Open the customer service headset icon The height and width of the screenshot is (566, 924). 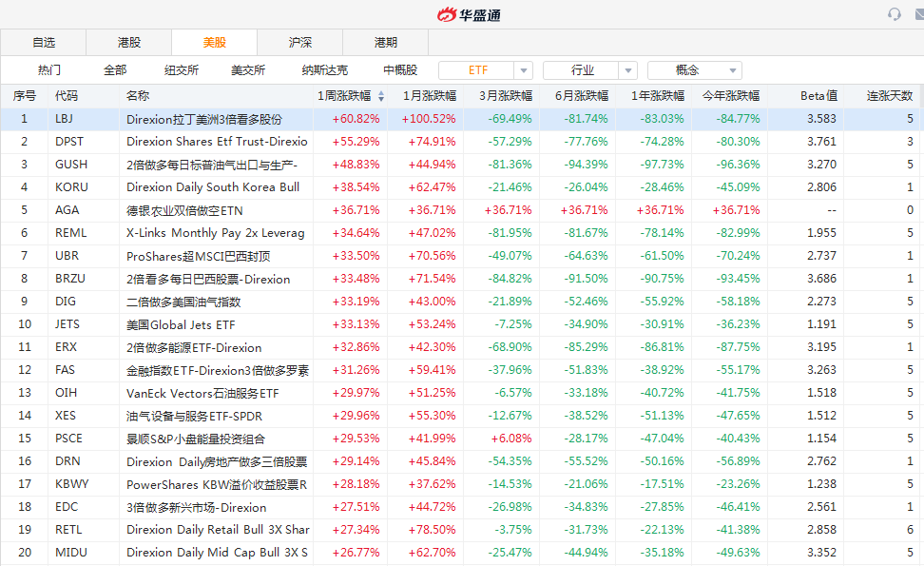(x=894, y=14)
